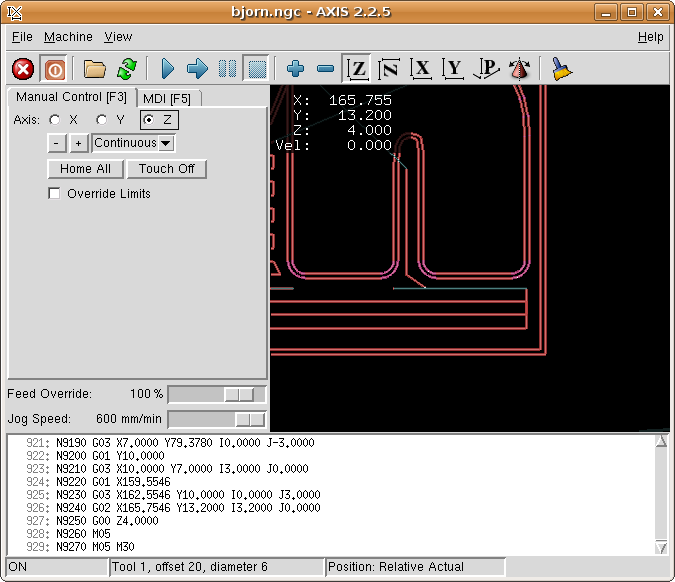Select the X axis radio button
Viewport: 675px width, 582px height.
coord(55,120)
